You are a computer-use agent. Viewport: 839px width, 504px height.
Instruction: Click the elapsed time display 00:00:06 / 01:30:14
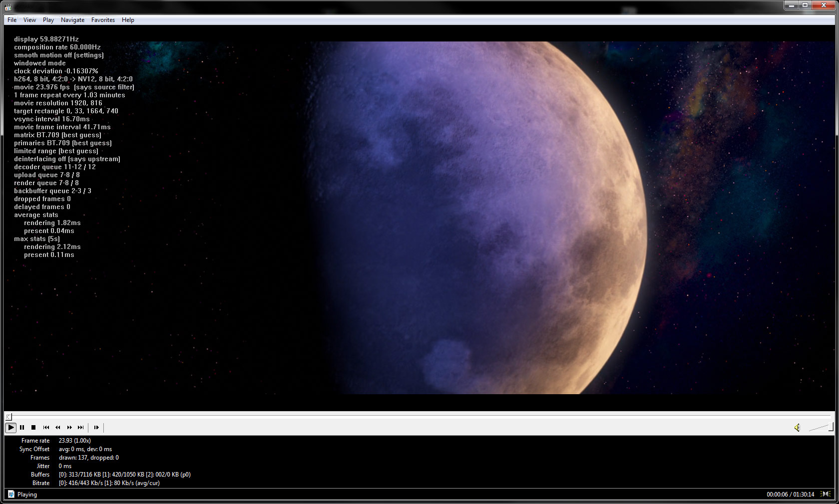790,495
